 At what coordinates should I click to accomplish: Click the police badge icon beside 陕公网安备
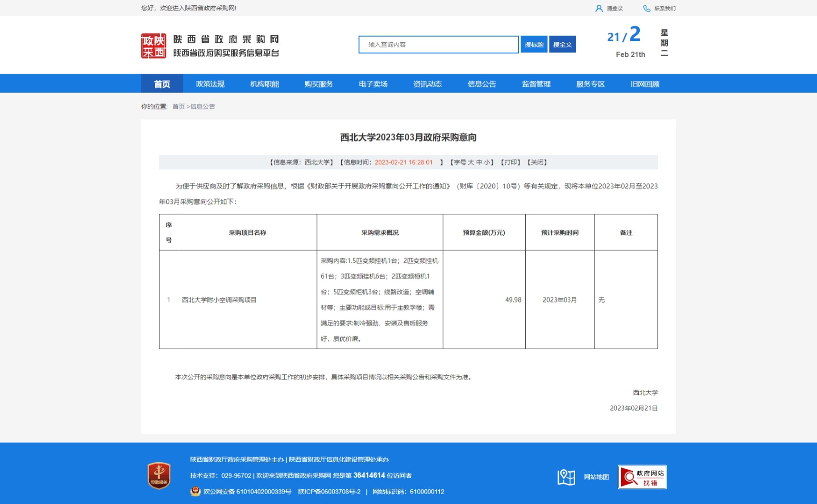click(x=195, y=492)
